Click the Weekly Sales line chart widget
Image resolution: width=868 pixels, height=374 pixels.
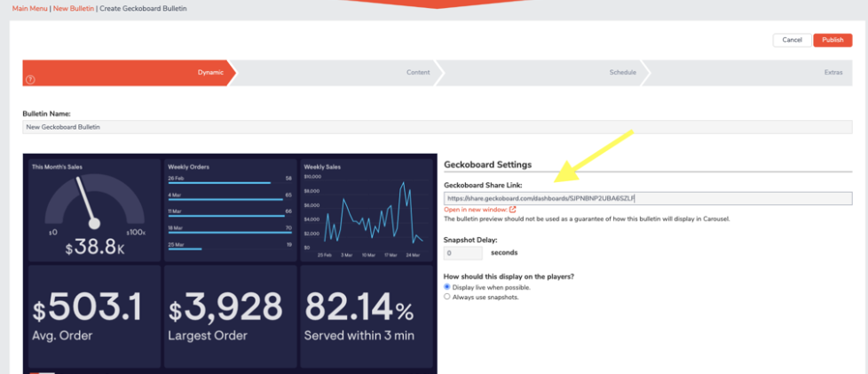click(x=367, y=211)
